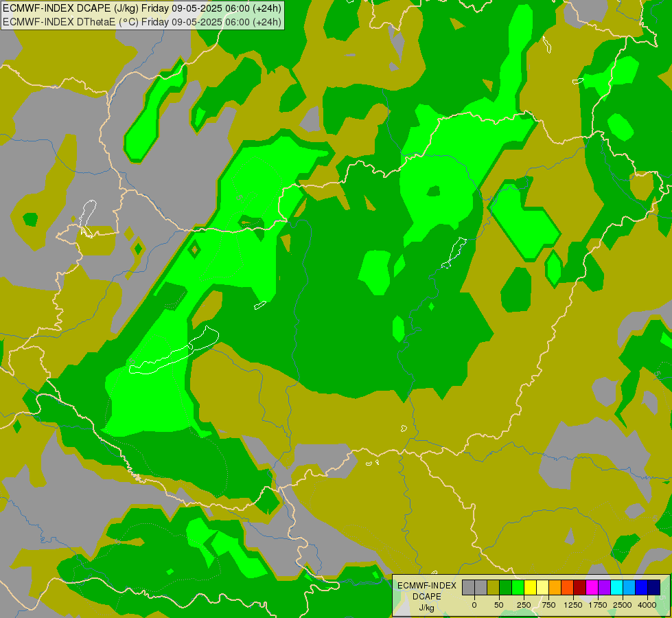Click the legend value 4000
The image size is (672, 618).
coord(647,605)
